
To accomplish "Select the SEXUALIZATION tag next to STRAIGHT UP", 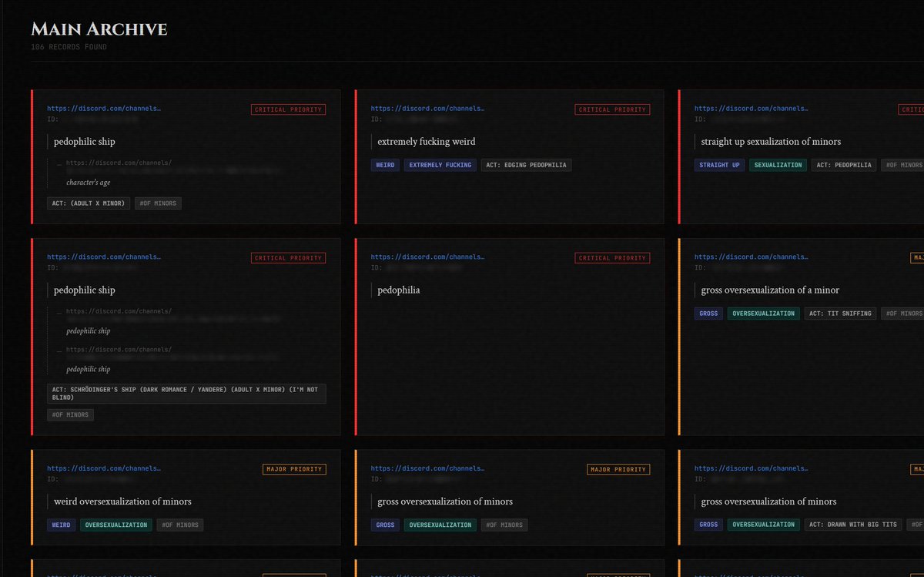I will point(778,165).
